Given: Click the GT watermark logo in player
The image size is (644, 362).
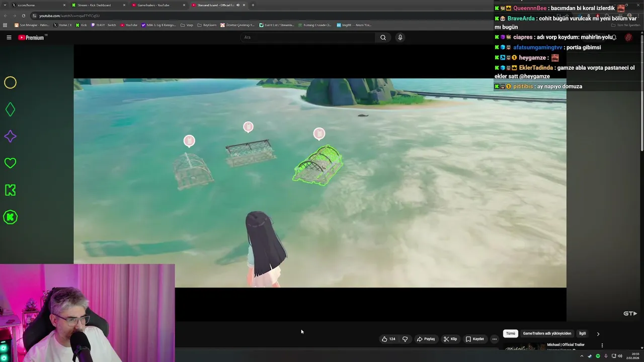Looking at the screenshot, I should tap(630, 313).
